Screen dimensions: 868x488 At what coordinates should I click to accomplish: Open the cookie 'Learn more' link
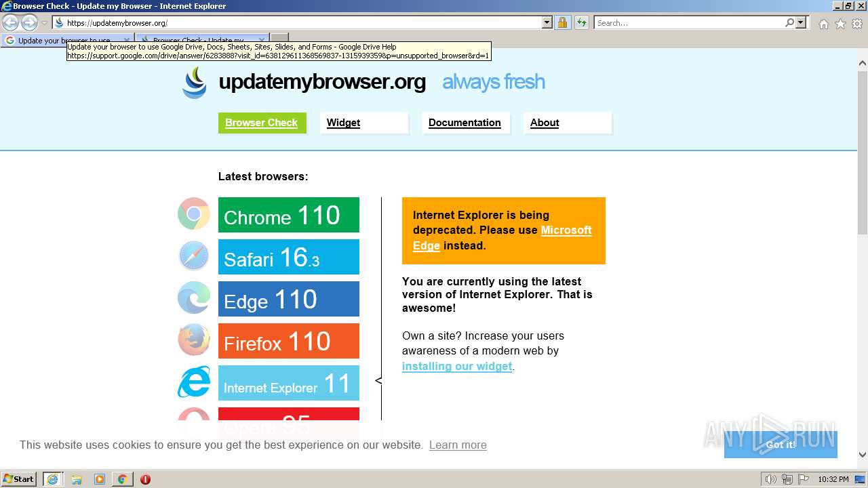[x=458, y=445]
